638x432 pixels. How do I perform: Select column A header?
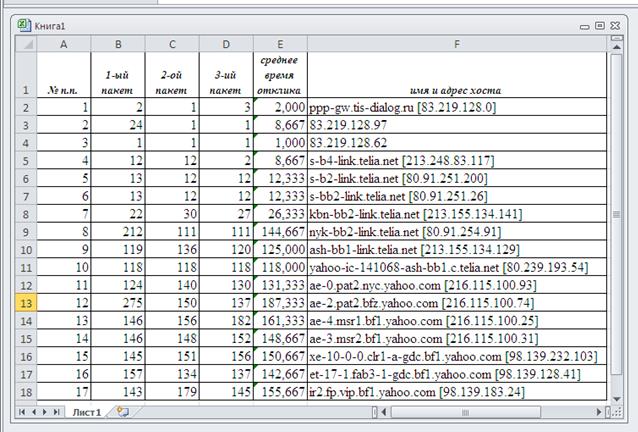(x=64, y=44)
